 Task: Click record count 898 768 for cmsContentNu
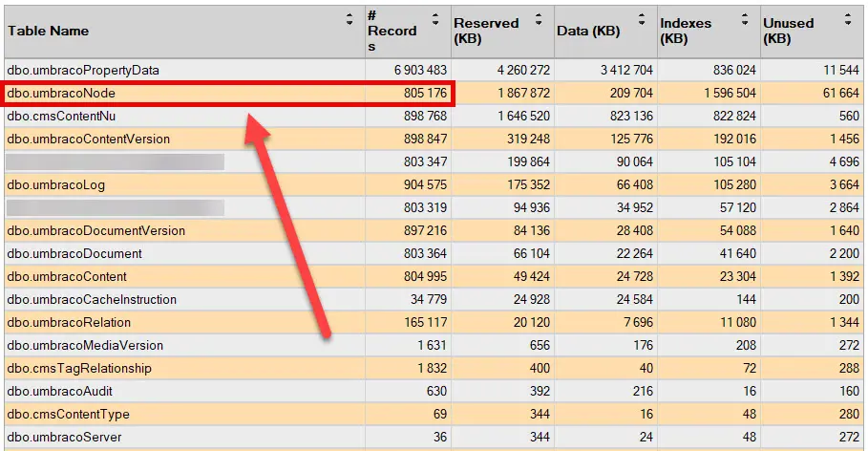[425, 117]
